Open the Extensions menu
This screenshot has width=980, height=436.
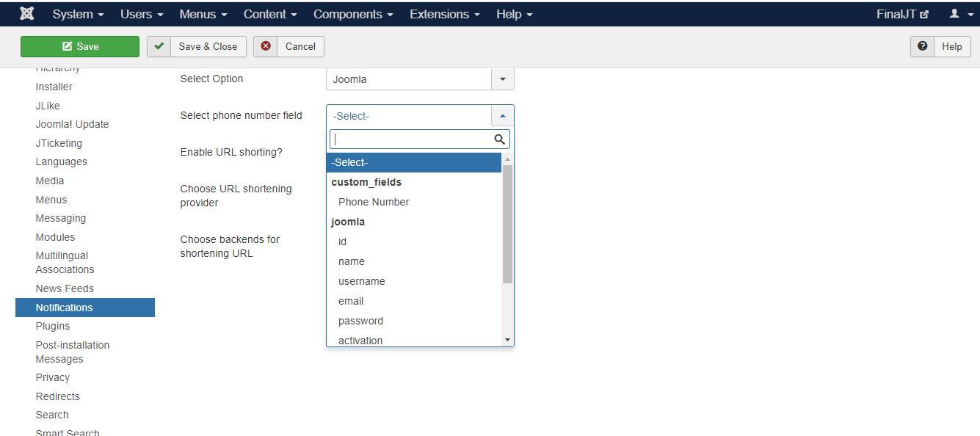(445, 14)
